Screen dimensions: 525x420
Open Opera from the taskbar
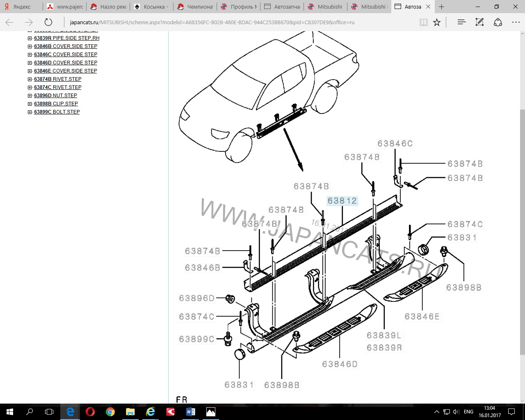90,411
